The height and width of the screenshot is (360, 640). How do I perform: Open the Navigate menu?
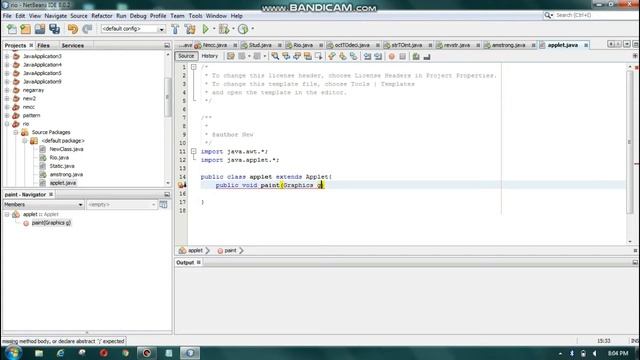click(x=56, y=16)
